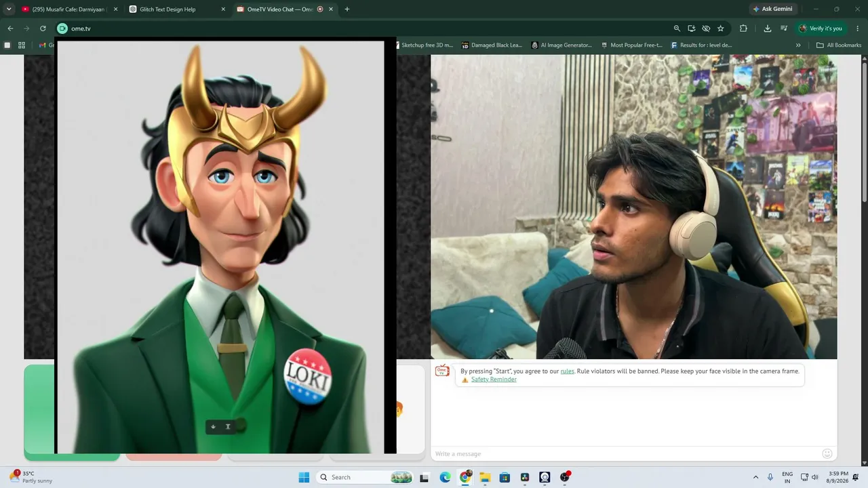The width and height of the screenshot is (868, 488).
Task: Click the download arrow on the Loki image overlay
Action: coord(213,427)
